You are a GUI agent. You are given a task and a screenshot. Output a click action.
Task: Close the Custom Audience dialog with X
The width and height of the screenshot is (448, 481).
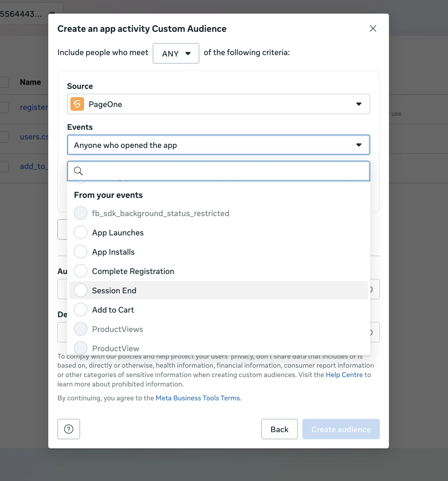coord(373,28)
